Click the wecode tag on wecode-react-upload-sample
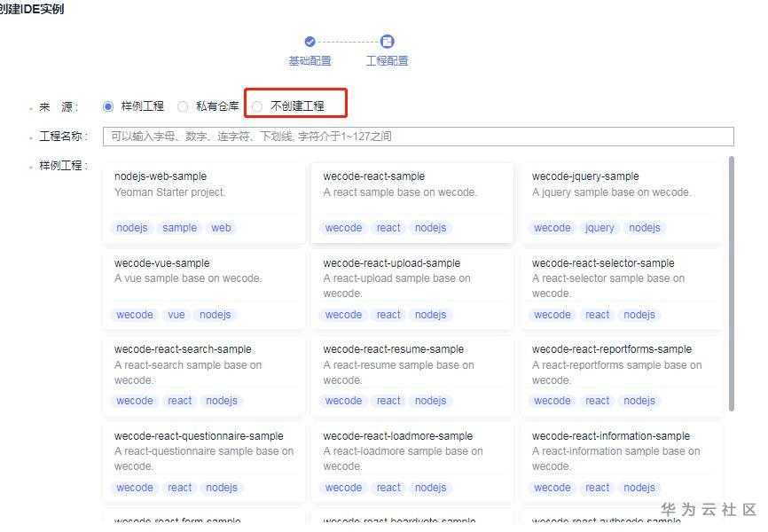 [343, 315]
